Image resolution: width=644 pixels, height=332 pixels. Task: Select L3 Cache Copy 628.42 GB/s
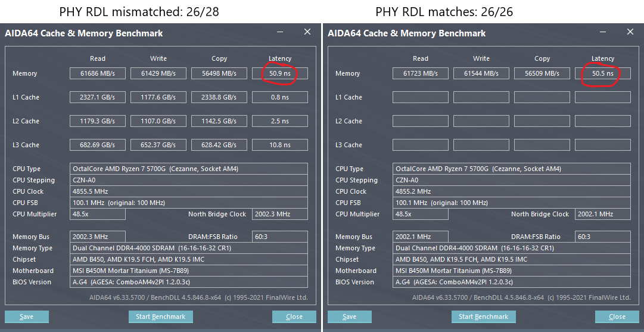pyautogui.click(x=219, y=145)
